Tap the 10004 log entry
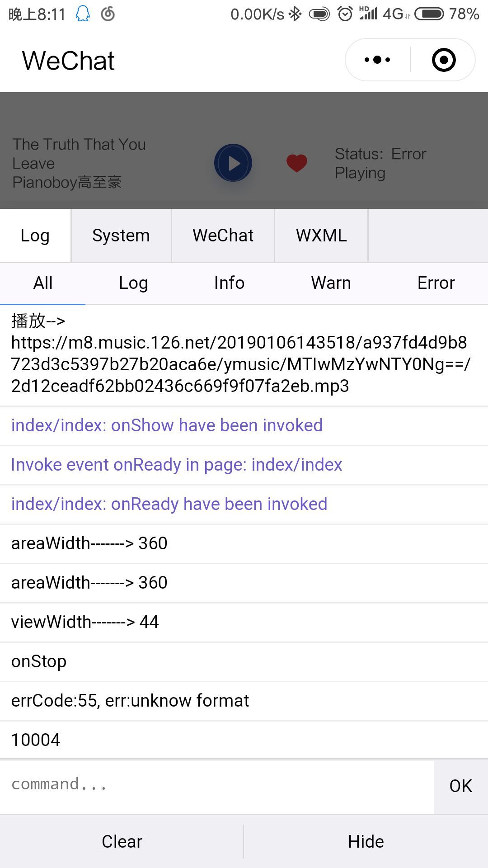Viewport: 488px width, 868px height. pos(244,740)
